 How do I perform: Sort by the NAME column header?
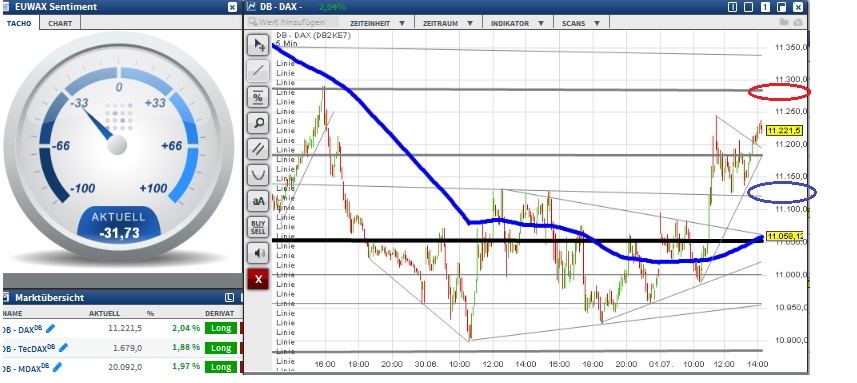point(12,314)
